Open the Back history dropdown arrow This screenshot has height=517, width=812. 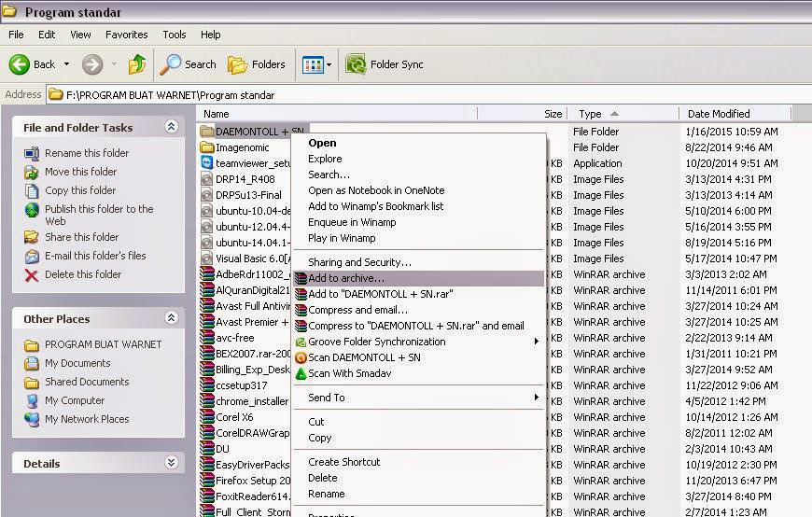tap(67, 64)
